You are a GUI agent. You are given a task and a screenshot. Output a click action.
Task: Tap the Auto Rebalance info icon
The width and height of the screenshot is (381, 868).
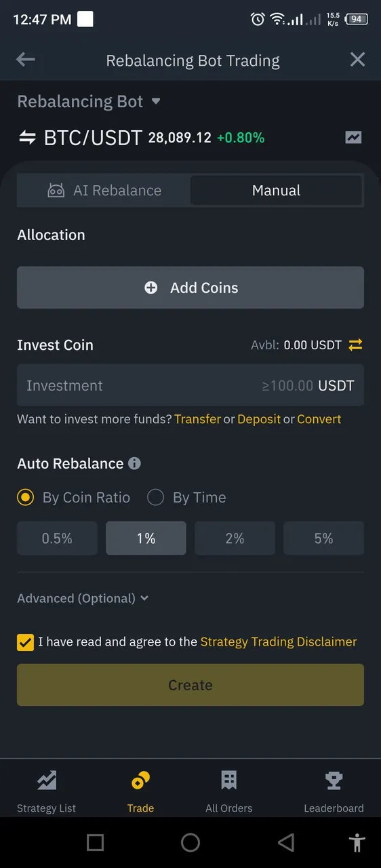(x=135, y=464)
